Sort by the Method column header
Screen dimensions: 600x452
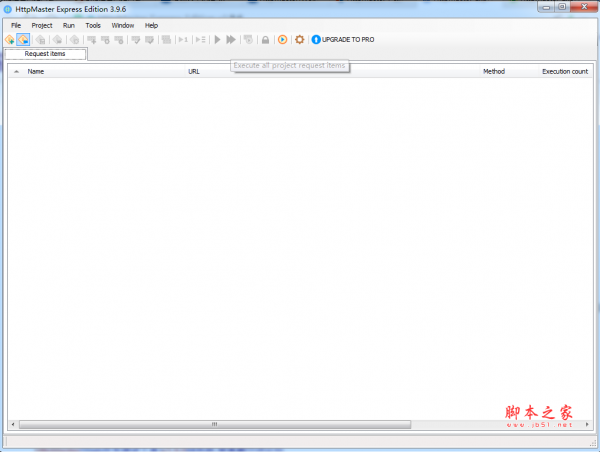[494, 72]
